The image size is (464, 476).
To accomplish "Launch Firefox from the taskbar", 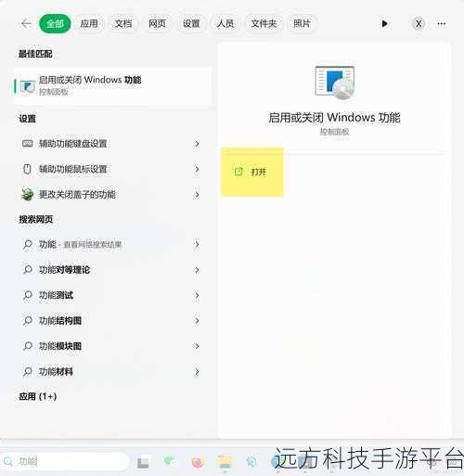I will coord(198,462).
